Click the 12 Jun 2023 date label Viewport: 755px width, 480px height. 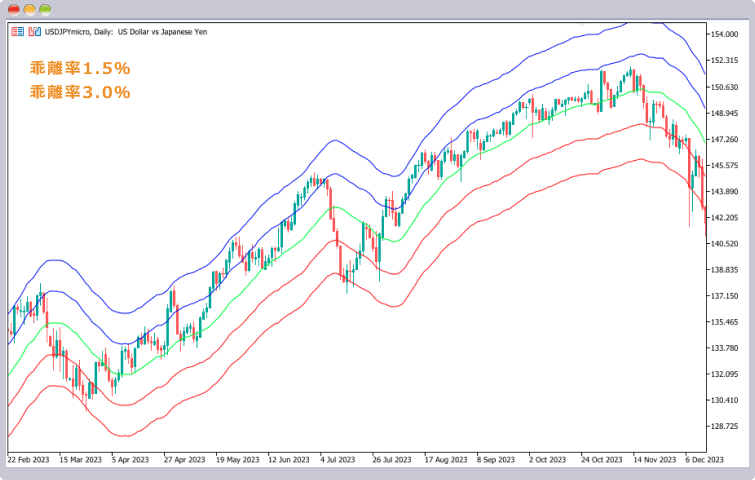tap(289, 460)
